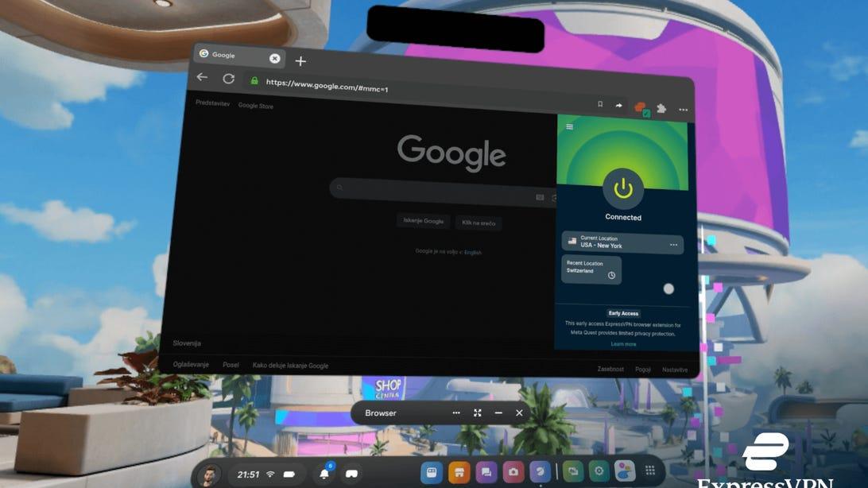Click the share arrow in the browser toolbar
This screenshot has width=868, height=488.
coord(618,105)
